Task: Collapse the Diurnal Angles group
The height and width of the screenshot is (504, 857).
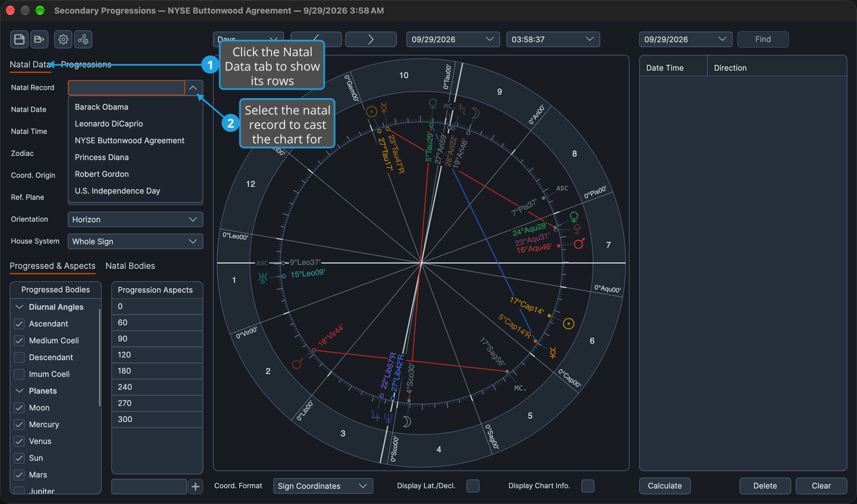Action: pyautogui.click(x=19, y=307)
